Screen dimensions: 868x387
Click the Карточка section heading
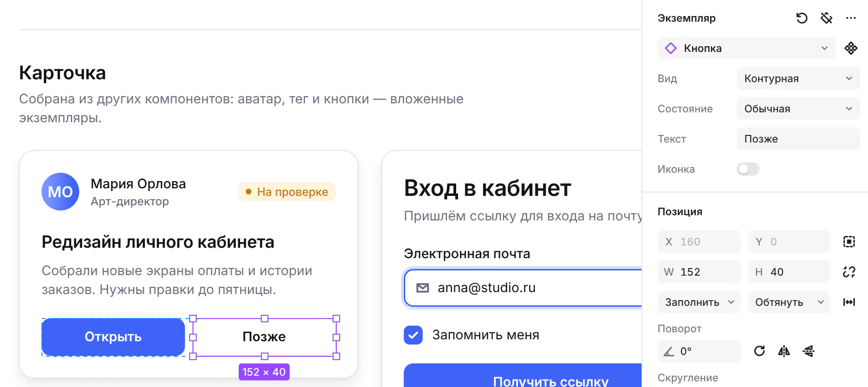tap(62, 73)
